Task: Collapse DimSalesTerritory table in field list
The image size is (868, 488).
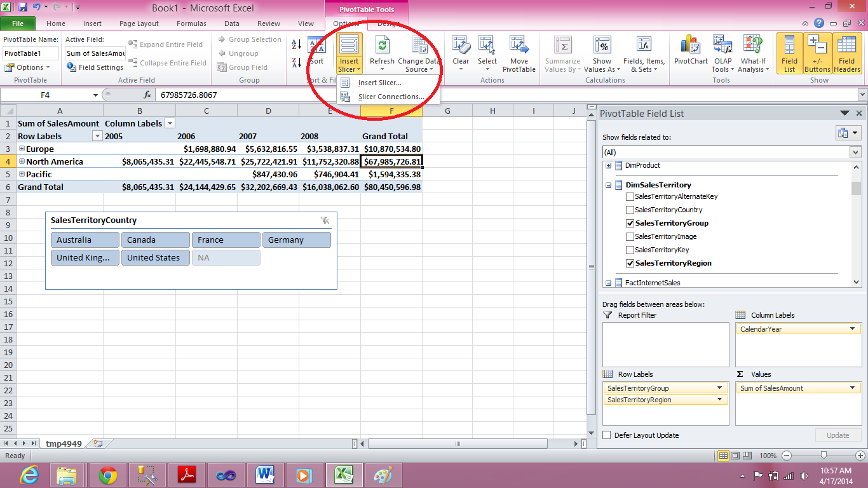Action: [x=608, y=185]
